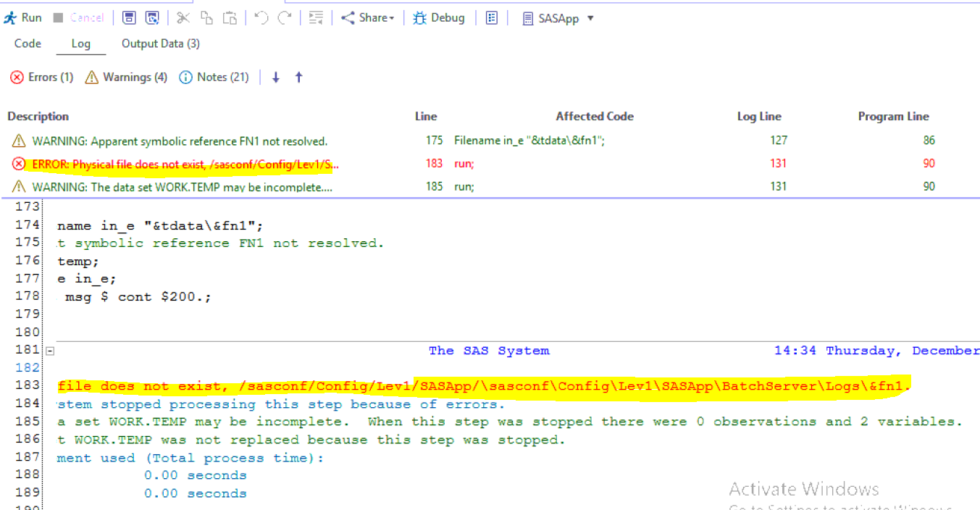980x510 pixels.
Task: Open the Share dropdown menu
Action: pos(368,18)
